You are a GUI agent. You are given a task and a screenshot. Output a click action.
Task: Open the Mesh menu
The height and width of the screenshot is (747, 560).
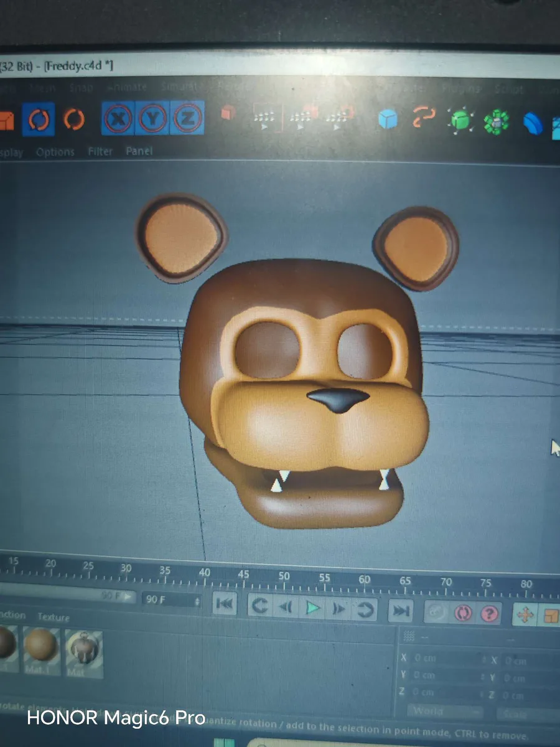pos(42,88)
